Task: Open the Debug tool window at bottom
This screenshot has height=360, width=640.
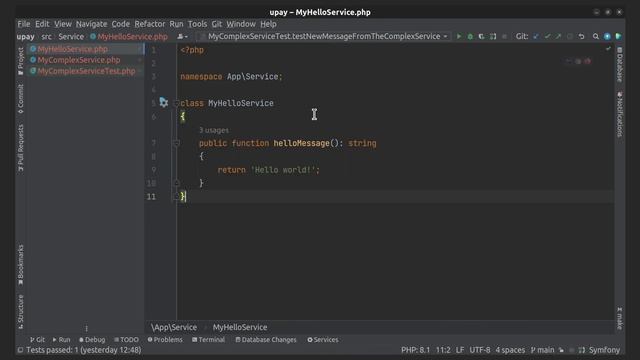Action: [92, 340]
